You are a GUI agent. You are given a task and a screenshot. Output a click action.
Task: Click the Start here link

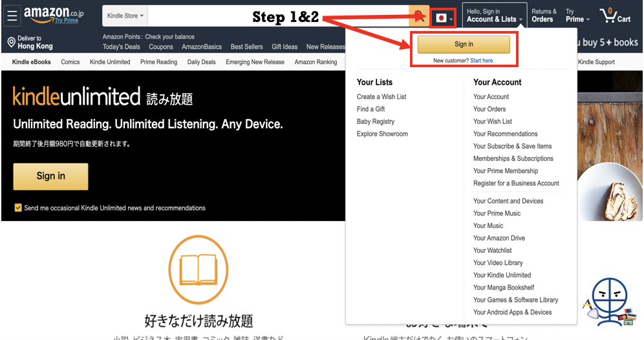pos(482,60)
